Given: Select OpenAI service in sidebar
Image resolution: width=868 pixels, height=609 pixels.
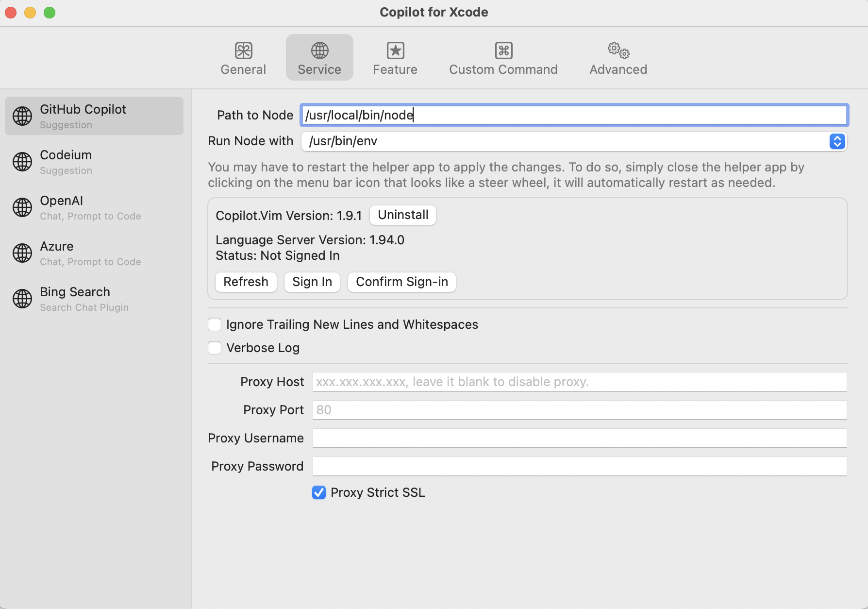Looking at the screenshot, I should click(94, 207).
